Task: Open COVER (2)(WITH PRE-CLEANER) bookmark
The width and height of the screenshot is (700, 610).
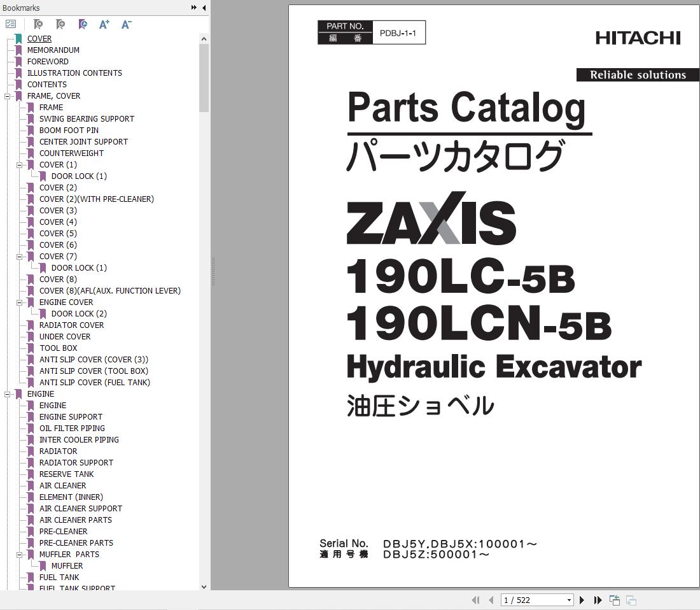Action: pos(97,199)
